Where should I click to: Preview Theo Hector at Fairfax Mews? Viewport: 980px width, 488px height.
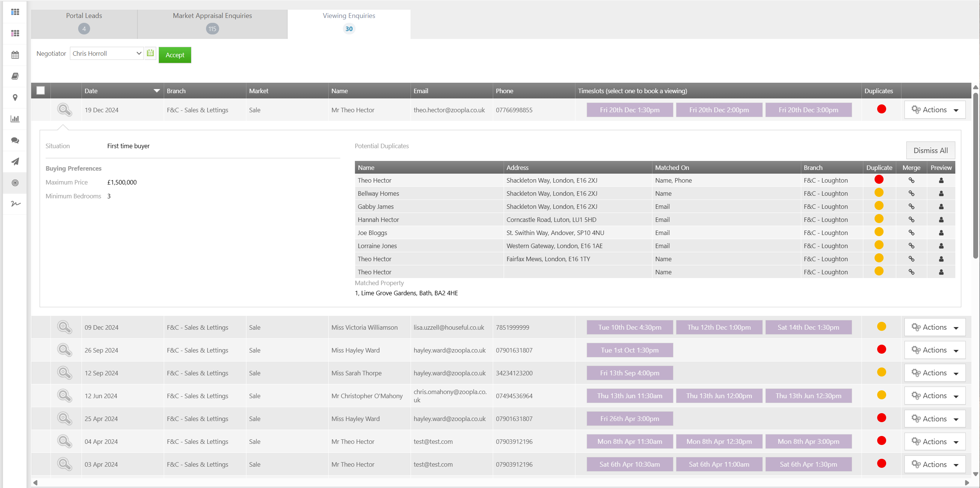coord(941,259)
